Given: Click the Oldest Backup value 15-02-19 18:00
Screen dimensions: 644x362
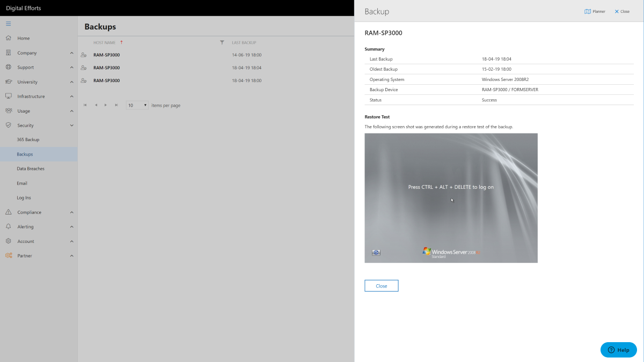Looking at the screenshot, I should click(496, 69).
